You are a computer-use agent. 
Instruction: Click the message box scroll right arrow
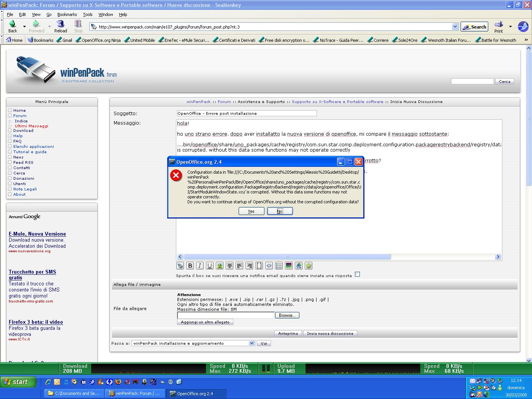(x=498, y=257)
